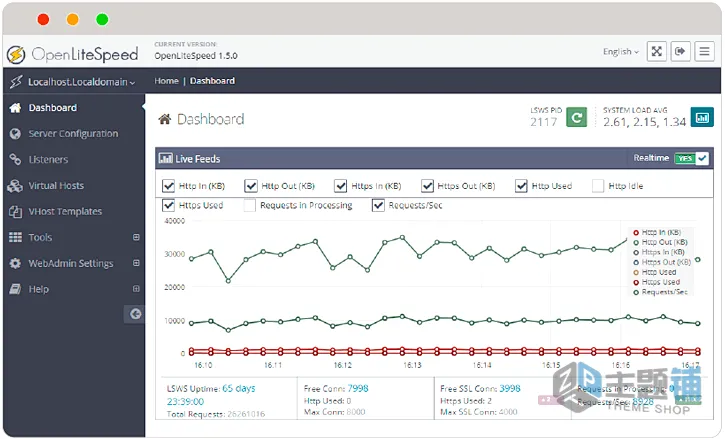This screenshot has width=725, height=439.
Task: Click the Listeners chain-link icon
Action: pos(15,160)
